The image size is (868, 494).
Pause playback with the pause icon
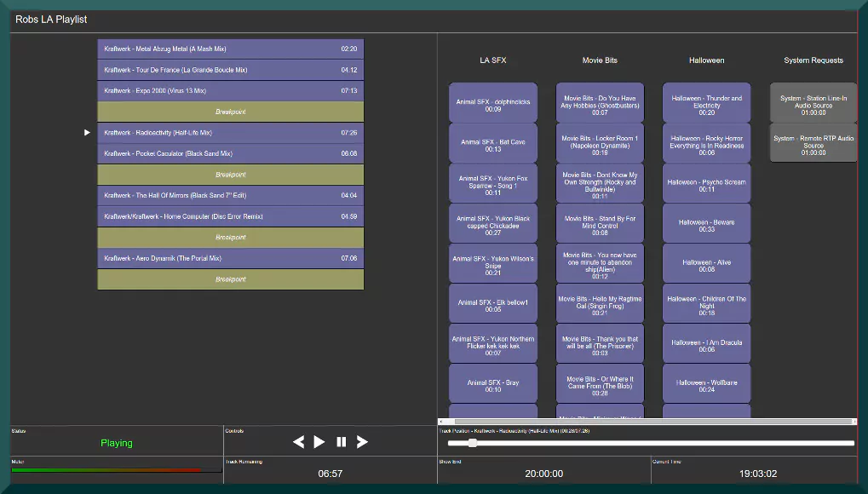(x=341, y=441)
